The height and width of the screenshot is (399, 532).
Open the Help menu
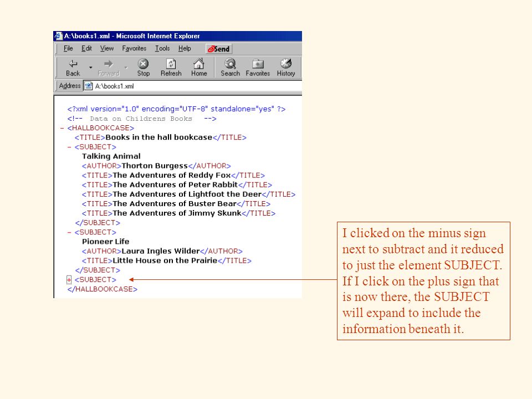tap(185, 49)
